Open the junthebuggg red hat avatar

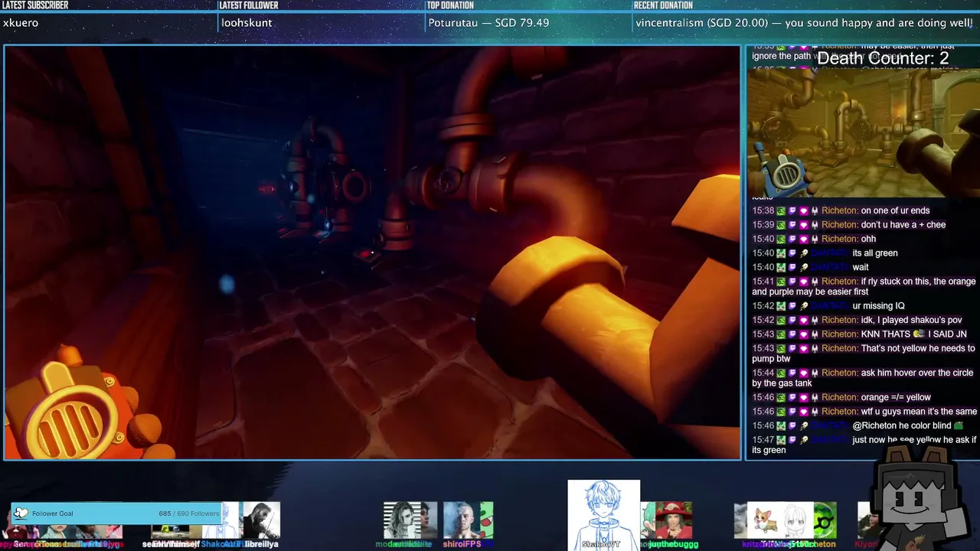click(x=672, y=520)
